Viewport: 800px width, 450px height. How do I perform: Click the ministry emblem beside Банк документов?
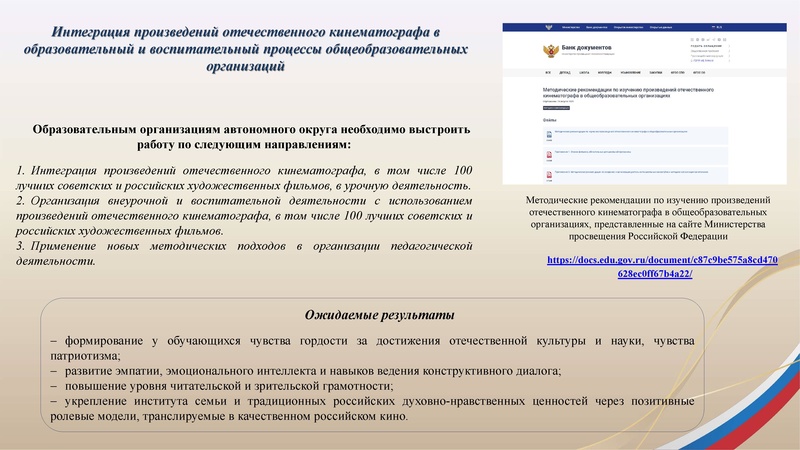pyautogui.click(x=551, y=51)
